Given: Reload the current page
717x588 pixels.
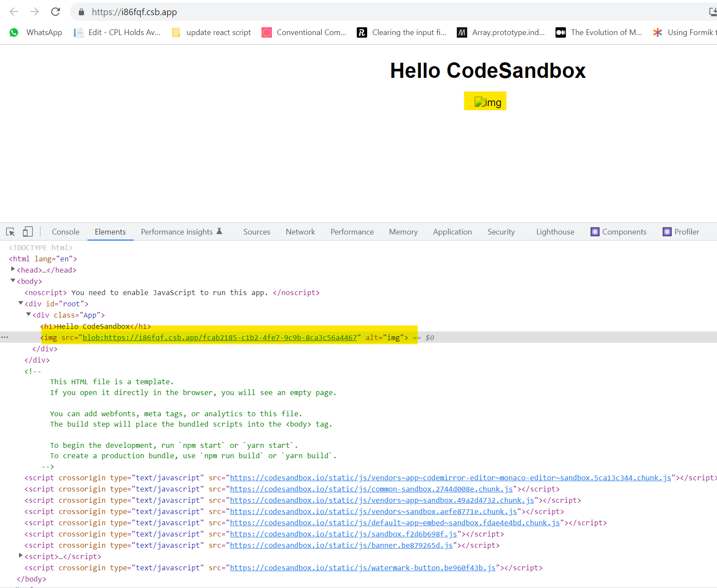Looking at the screenshot, I should (x=55, y=12).
